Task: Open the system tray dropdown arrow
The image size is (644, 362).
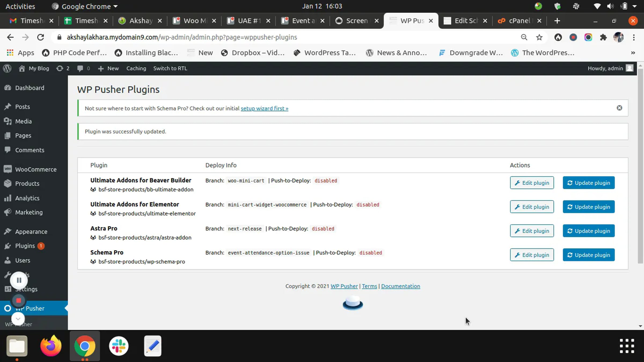Action: pyautogui.click(x=635, y=6)
